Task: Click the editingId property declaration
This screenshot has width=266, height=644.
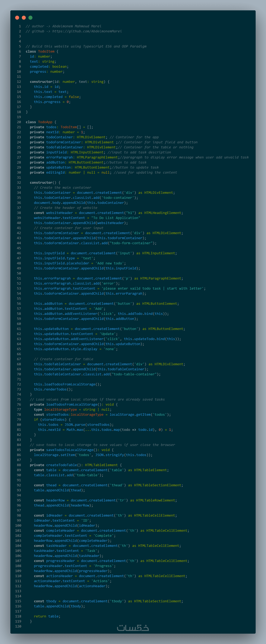Action: [x=55, y=173]
